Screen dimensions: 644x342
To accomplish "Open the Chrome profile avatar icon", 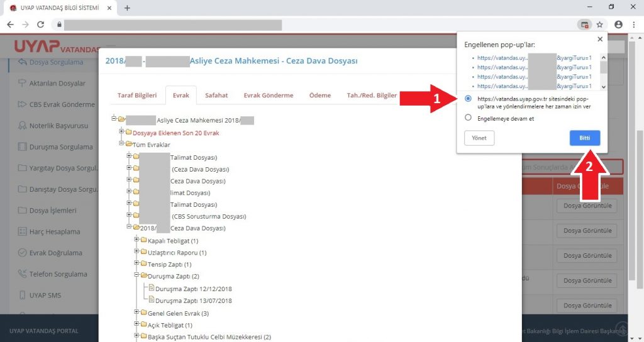I will click(618, 25).
